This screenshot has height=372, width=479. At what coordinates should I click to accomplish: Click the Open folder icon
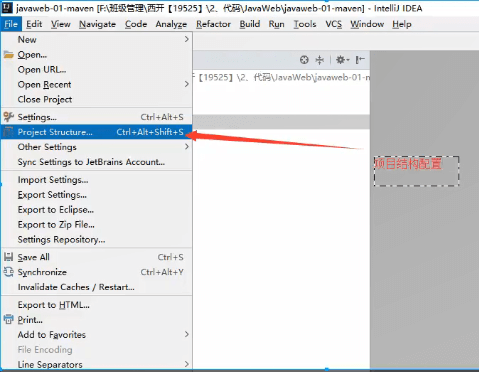[x=9, y=54]
